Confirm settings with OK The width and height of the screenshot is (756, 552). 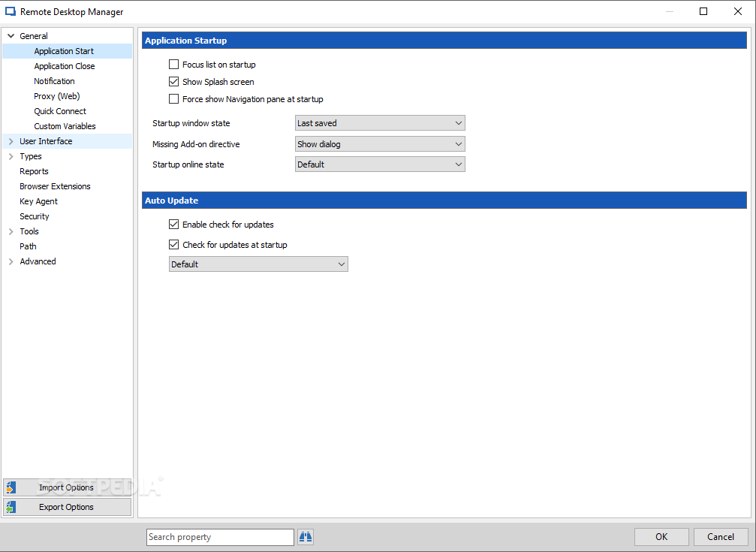pyautogui.click(x=661, y=536)
